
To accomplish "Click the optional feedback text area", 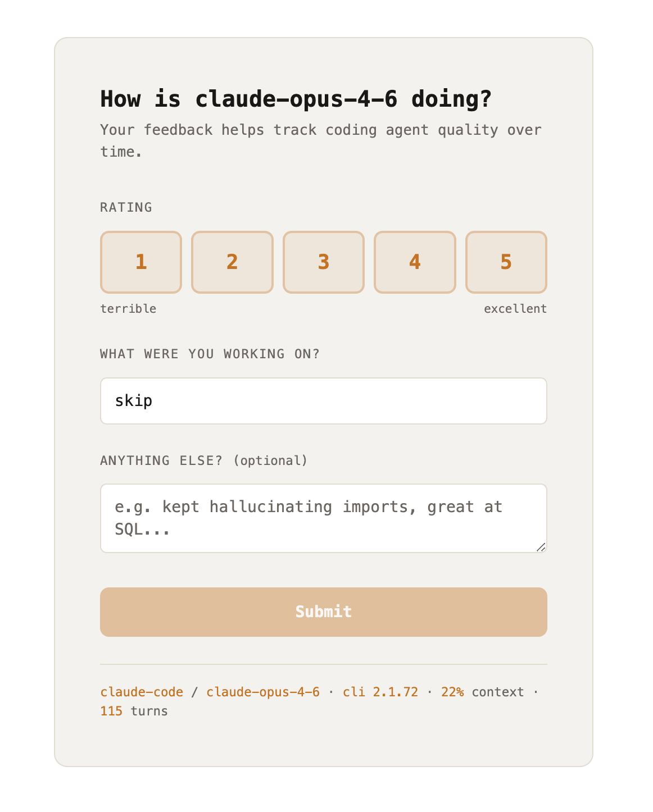I will pos(323,517).
